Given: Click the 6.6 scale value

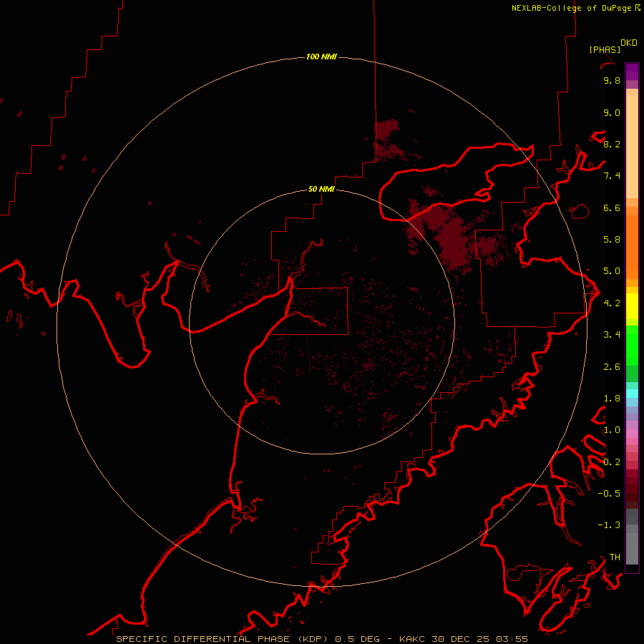Looking at the screenshot, I should [612, 208].
